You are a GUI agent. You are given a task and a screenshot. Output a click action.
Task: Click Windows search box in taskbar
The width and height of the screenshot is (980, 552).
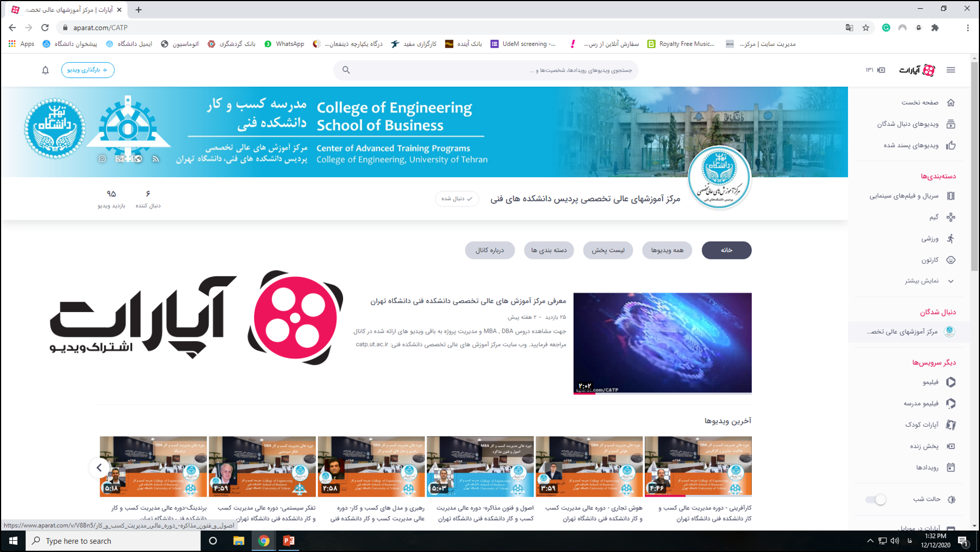coord(113,541)
